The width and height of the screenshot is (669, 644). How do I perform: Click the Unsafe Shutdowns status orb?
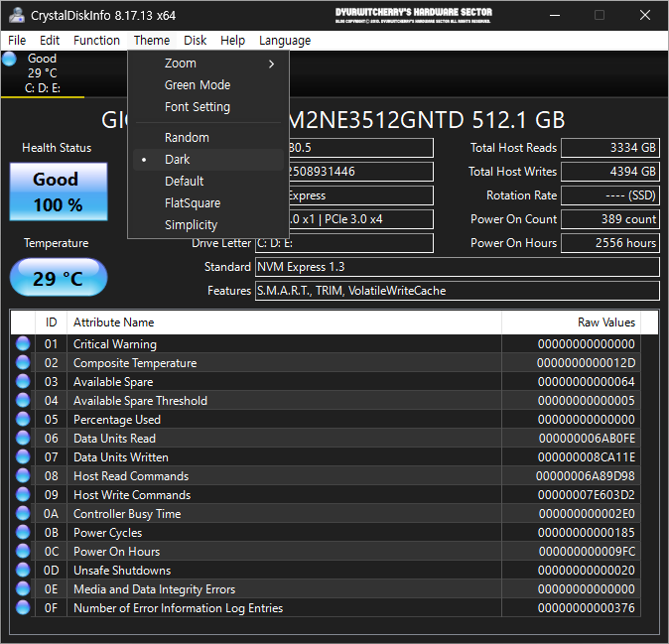point(23,570)
